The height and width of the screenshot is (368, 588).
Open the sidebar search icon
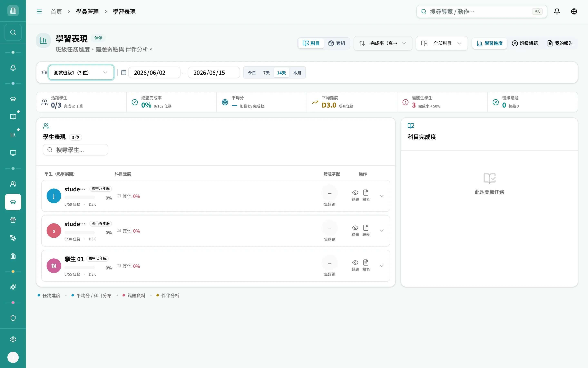pos(13,32)
